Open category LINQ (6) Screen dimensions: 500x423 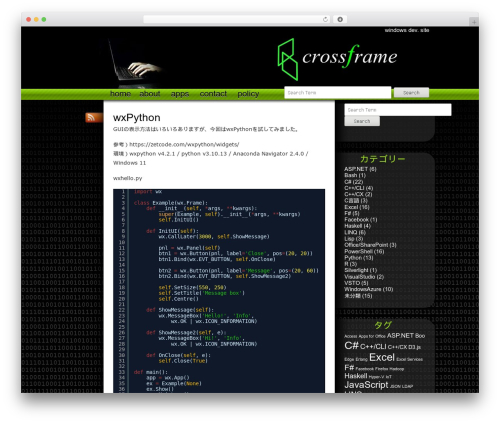[x=355, y=232]
